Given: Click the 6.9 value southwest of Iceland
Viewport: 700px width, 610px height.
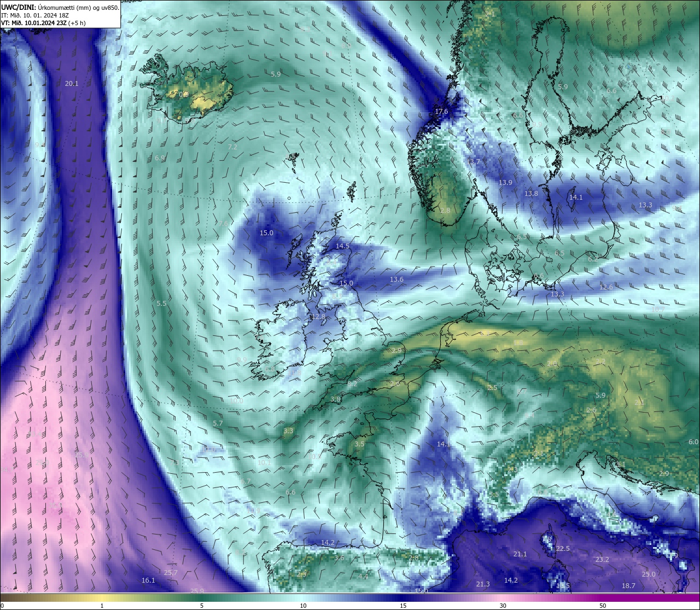Looking at the screenshot, I should (160, 158).
